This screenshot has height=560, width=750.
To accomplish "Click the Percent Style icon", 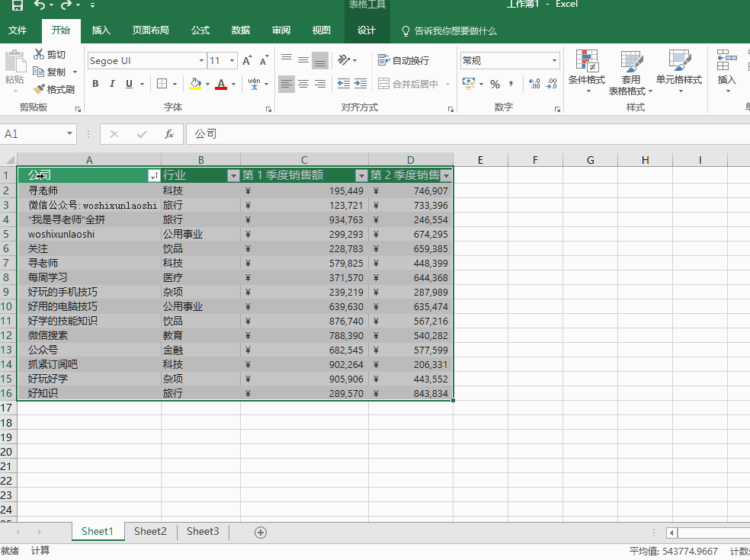I will [x=495, y=84].
